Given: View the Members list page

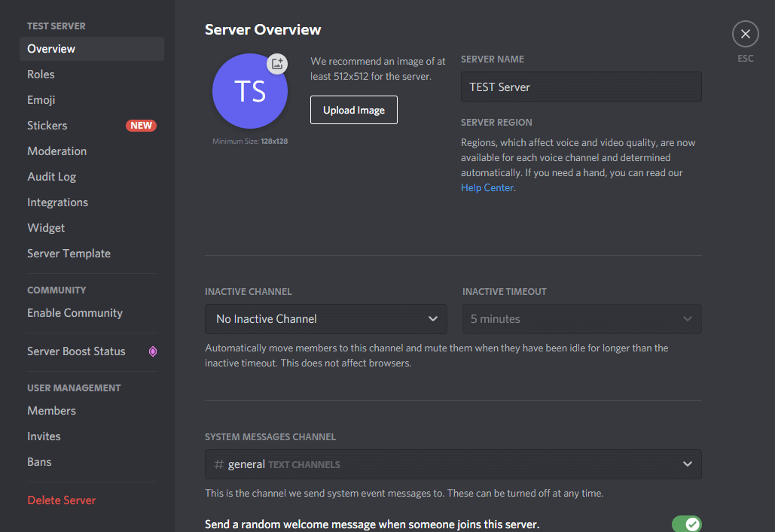Looking at the screenshot, I should 52,411.
